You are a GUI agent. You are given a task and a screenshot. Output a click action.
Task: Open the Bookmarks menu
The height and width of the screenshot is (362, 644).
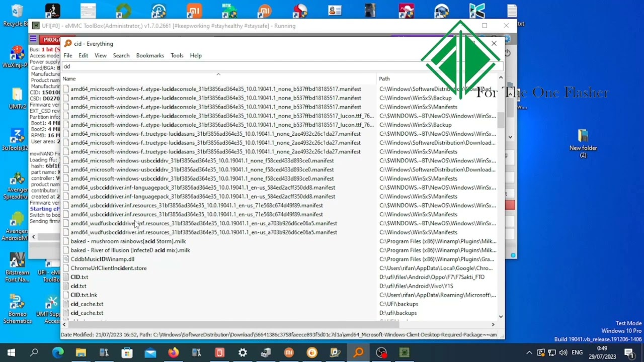(x=150, y=55)
